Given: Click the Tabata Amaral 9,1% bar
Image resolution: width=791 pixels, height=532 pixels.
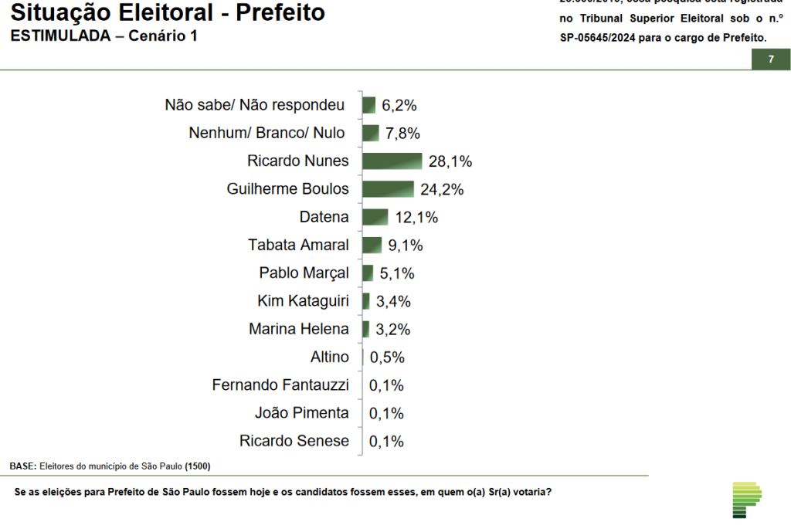Looking at the screenshot, I should 372,246.
